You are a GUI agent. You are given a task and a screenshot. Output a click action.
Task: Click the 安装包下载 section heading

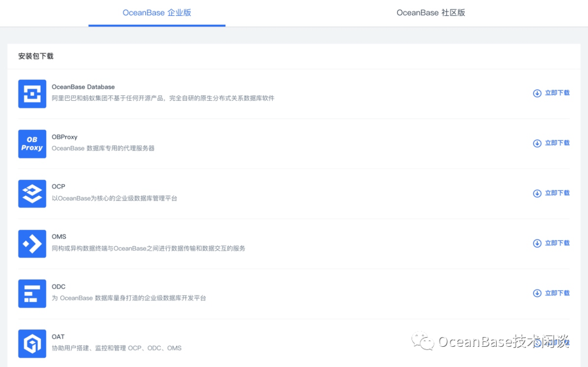click(x=36, y=56)
